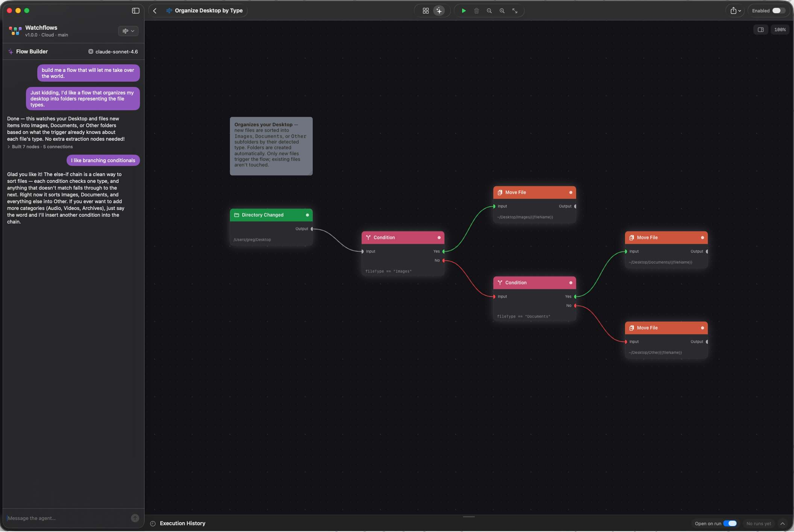Viewport: 794px width, 532px height.
Task: Click the fileType == "Images" expression
Action: click(388, 271)
